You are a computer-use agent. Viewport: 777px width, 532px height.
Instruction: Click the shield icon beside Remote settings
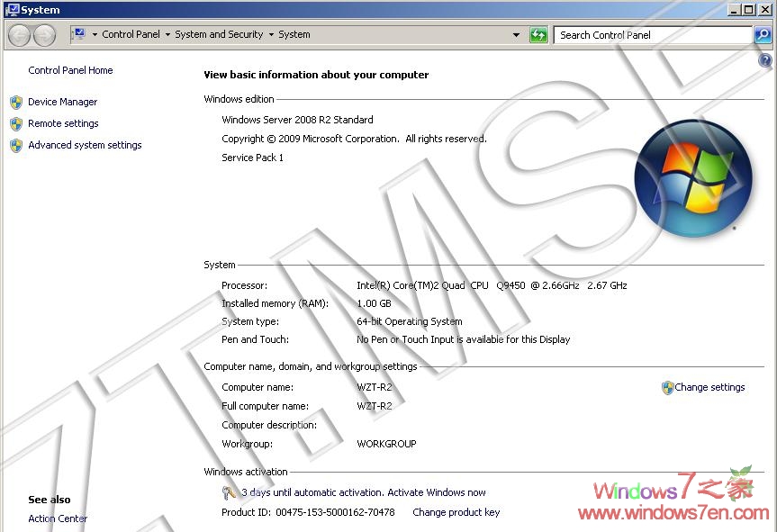[x=15, y=123]
